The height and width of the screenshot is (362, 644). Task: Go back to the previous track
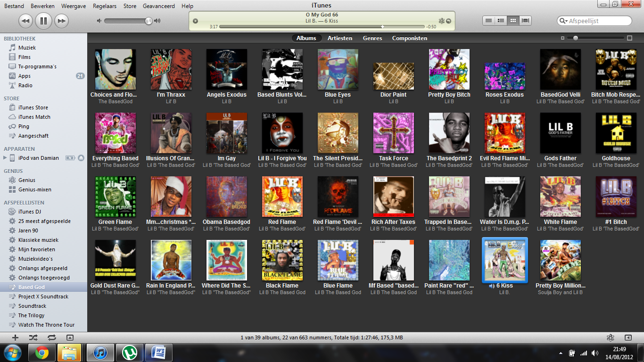click(25, 21)
